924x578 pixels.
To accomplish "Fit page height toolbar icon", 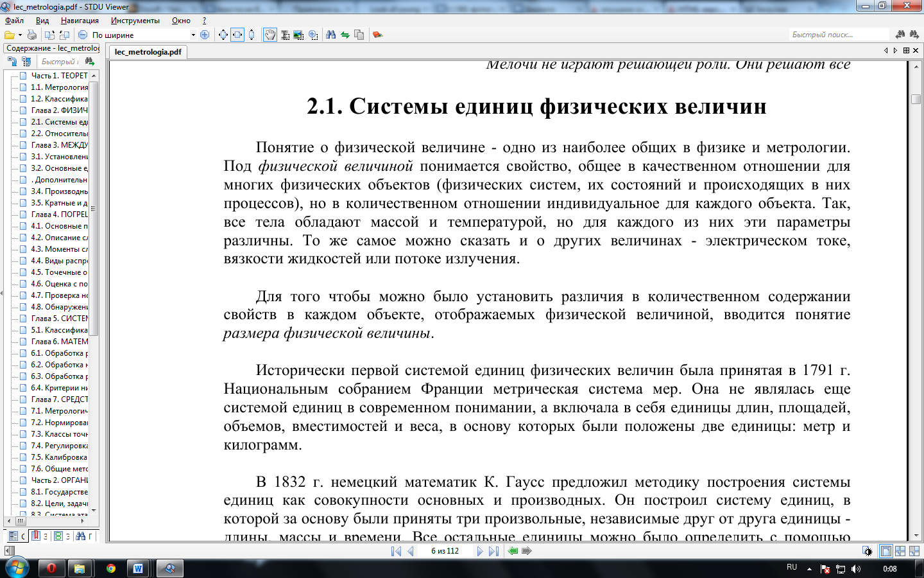I will [x=252, y=35].
